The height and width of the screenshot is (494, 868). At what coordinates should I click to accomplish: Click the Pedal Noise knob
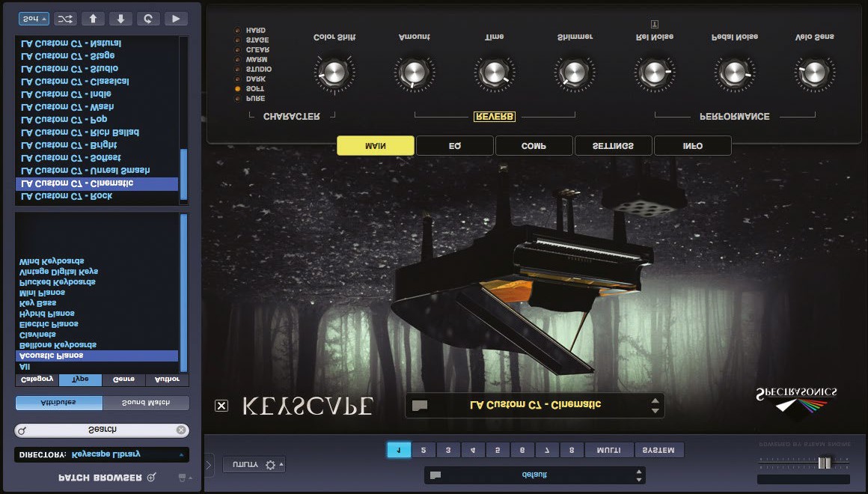point(735,73)
